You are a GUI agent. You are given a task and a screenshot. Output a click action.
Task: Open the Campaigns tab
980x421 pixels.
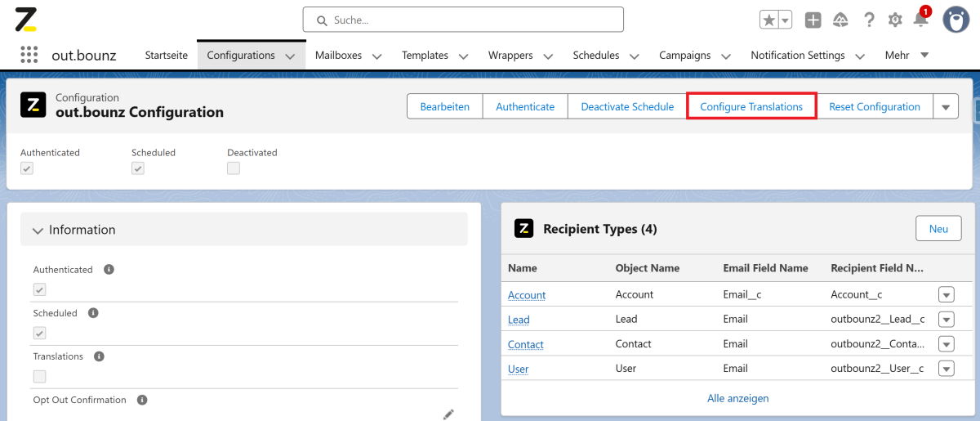click(x=684, y=56)
